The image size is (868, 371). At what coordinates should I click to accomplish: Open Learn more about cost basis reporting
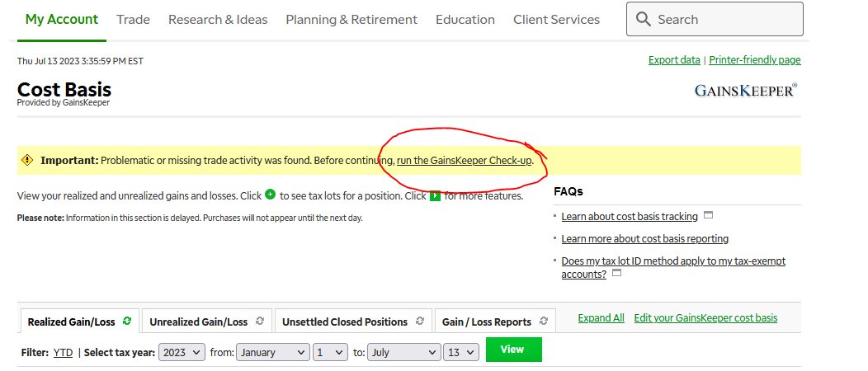pyautogui.click(x=645, y=238)
